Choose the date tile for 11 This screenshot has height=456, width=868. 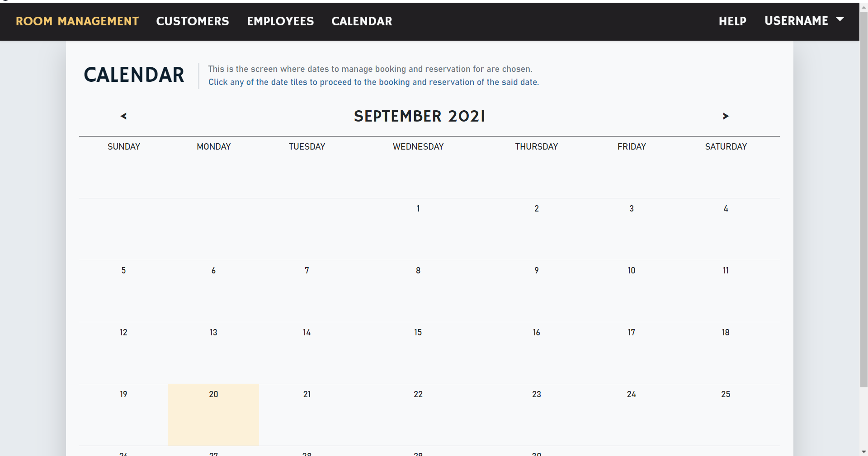[726, 291]
